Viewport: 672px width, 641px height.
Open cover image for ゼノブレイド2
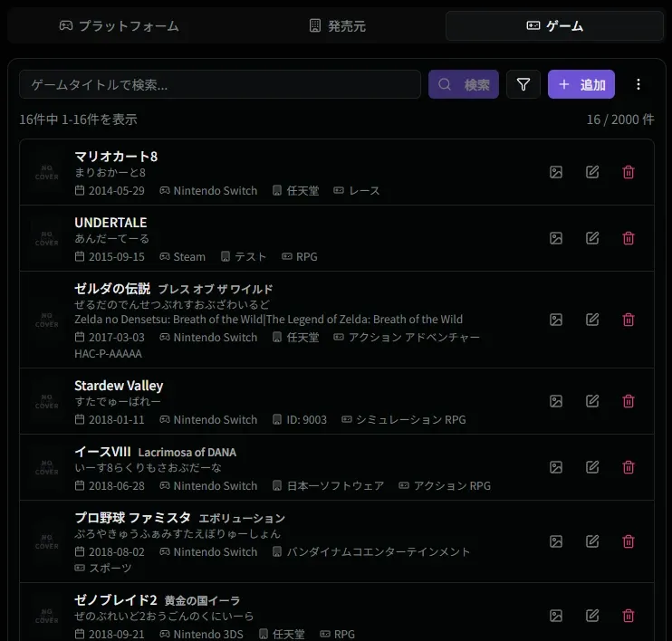point(556,616)
